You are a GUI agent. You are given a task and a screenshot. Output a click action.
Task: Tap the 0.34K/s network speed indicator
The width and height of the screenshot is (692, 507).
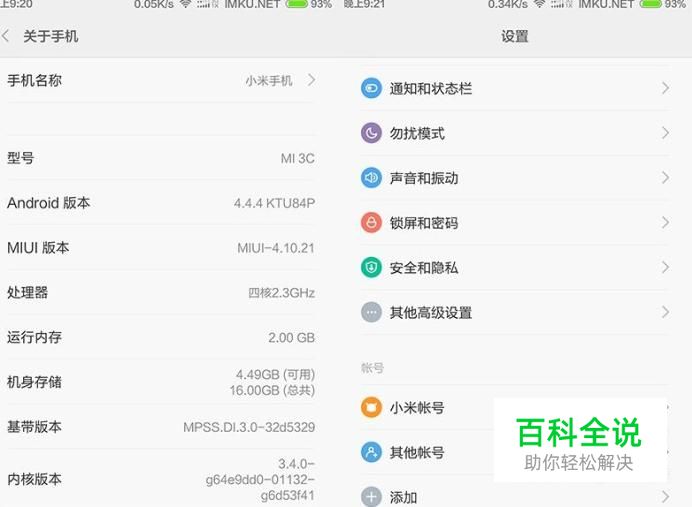point(508,4)
